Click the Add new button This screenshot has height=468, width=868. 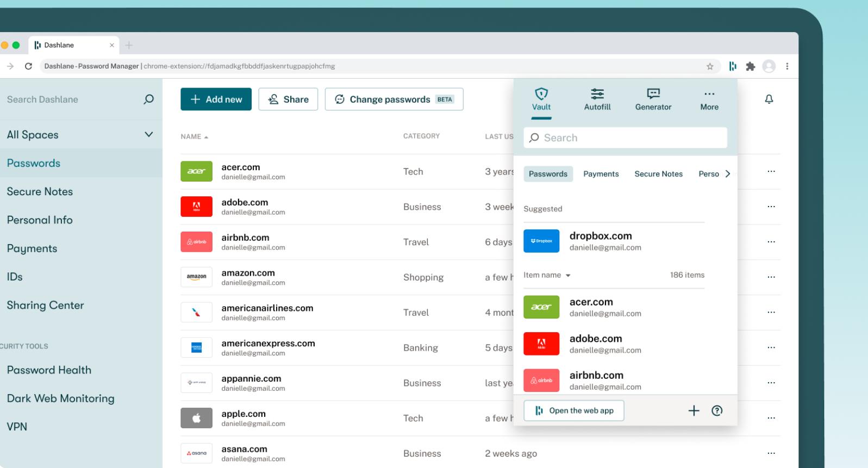pos(216,99)
